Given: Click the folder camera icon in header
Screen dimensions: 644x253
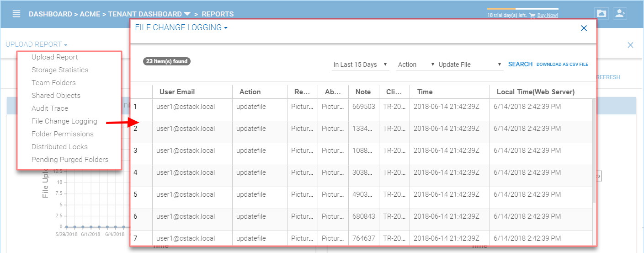Looking at the screenshot, I should pos(602,14).
